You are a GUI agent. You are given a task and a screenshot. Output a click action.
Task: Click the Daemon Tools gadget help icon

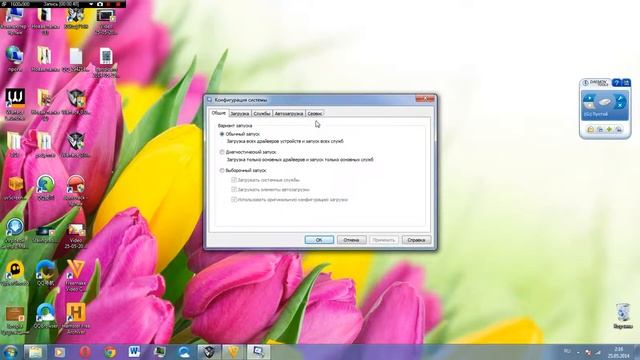pos(617,83)
